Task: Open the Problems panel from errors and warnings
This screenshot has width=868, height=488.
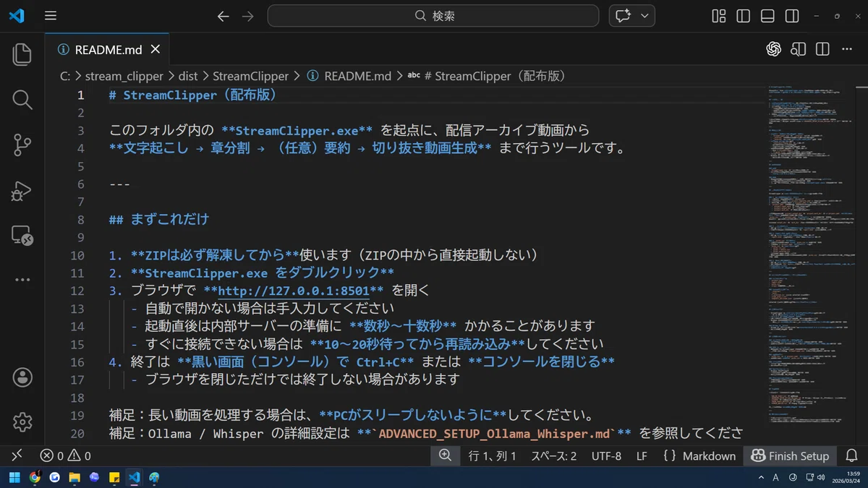Action: [66, 455]
